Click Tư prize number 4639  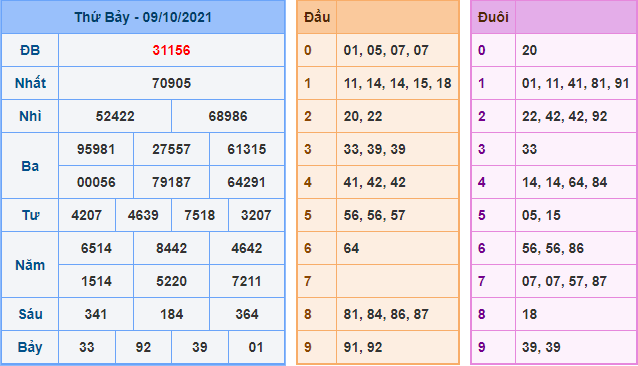(143, 215)
